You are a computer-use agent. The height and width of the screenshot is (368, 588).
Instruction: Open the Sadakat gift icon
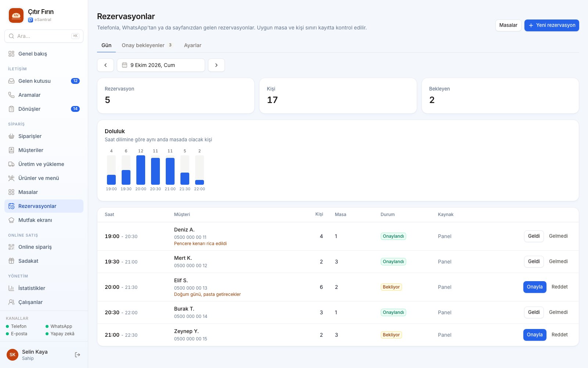coord(11,261)
